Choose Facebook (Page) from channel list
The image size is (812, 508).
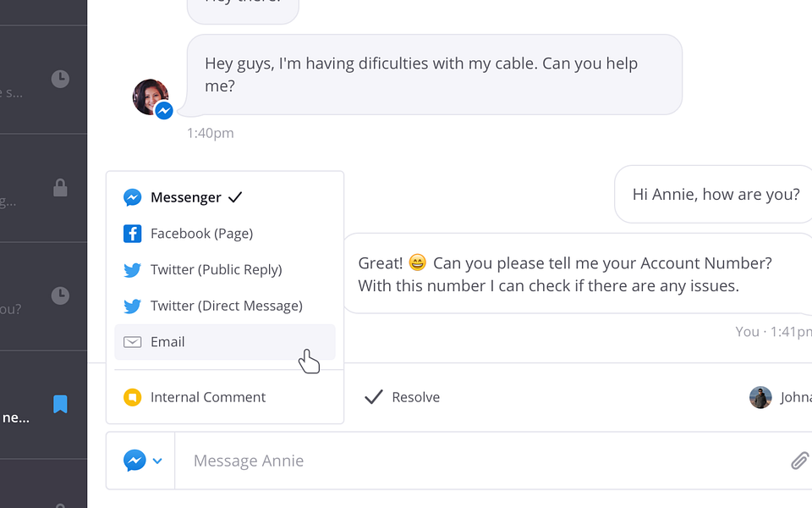pyautogui.click(x=201, y=234)
